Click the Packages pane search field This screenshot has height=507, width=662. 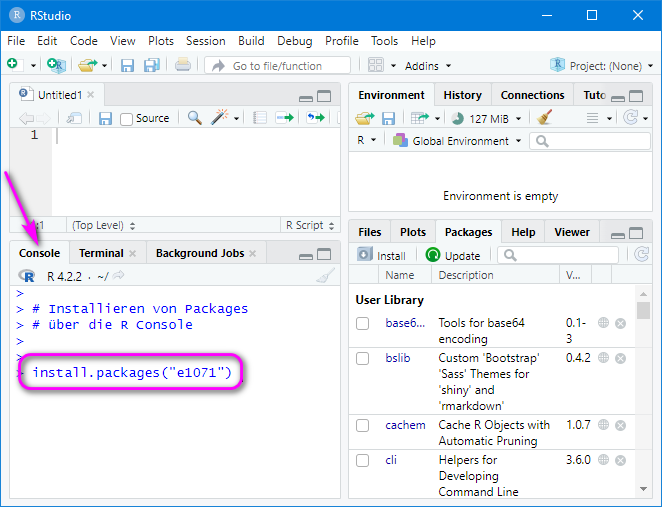558,255
